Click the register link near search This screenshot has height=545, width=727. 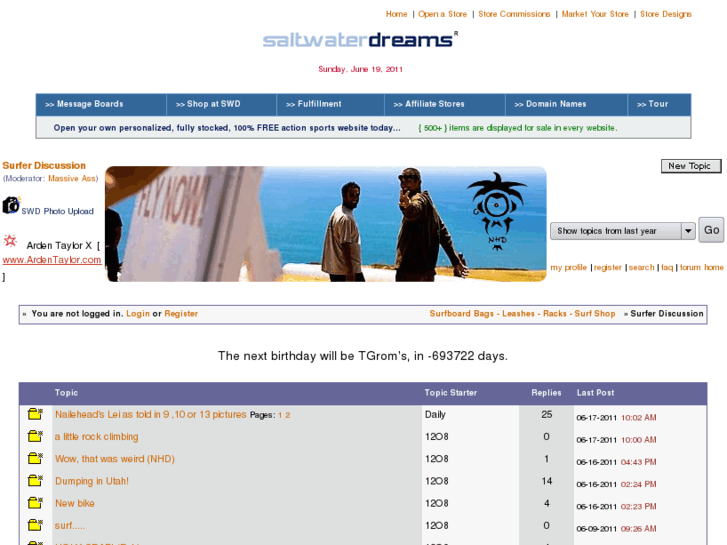(x=607, y=268)
